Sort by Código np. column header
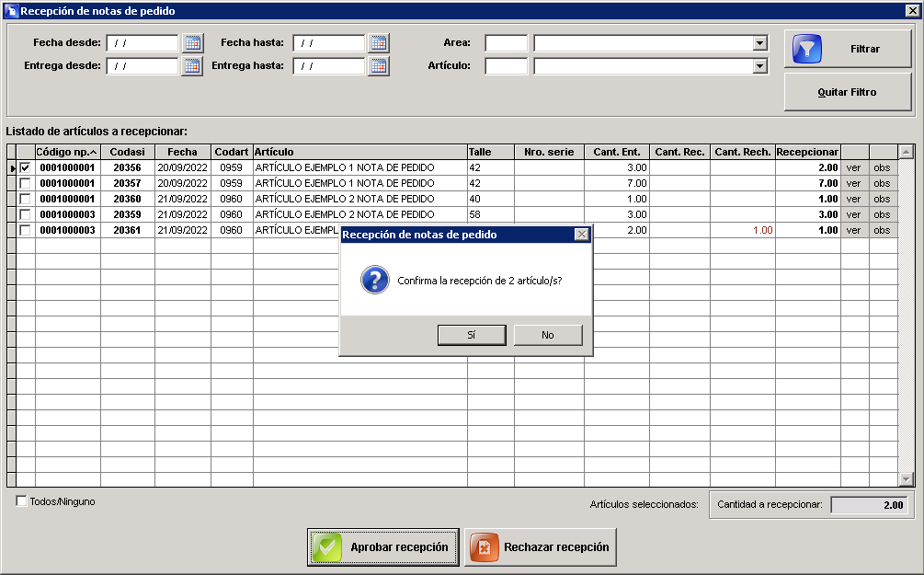The height and width of the screenshot is (575, 924). (68, 152)
